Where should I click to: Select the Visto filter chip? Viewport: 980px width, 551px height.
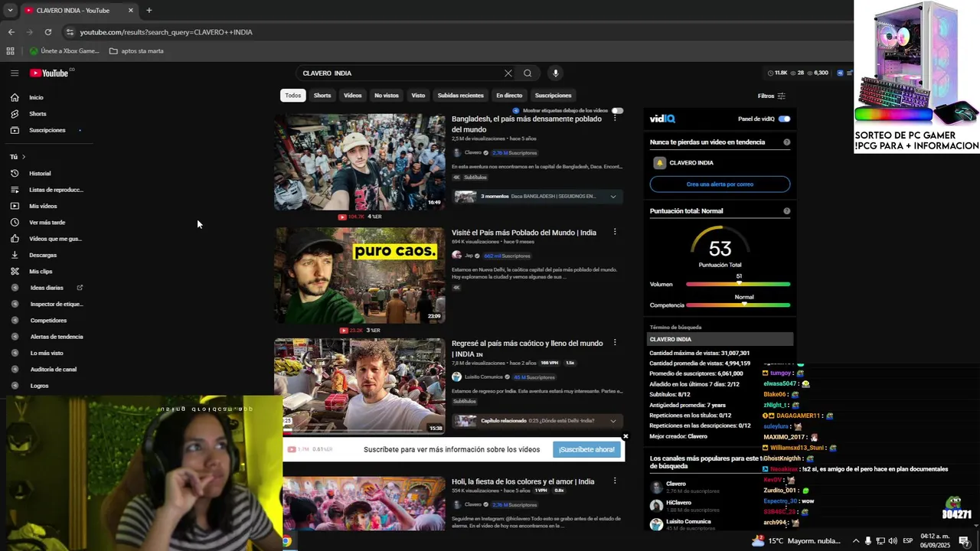(418, 96)
